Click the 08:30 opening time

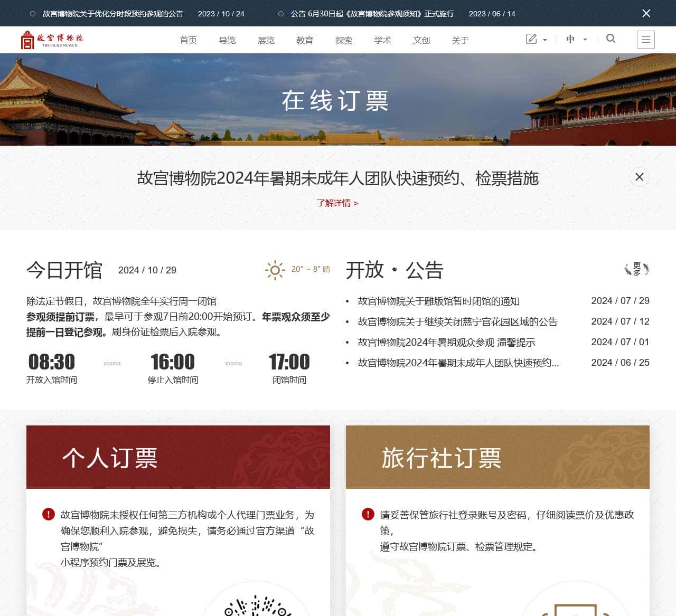point(51,362)
